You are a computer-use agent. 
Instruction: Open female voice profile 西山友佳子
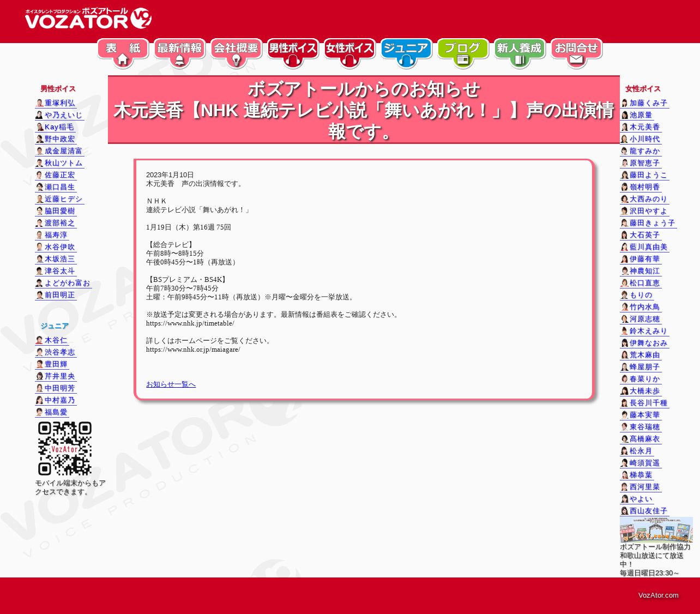tap(644, 511)
